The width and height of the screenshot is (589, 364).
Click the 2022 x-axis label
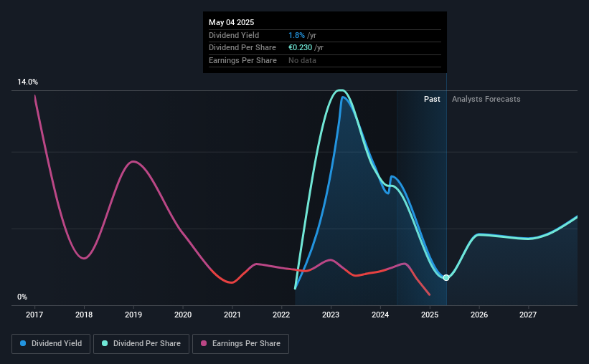(x=281, y=315)
